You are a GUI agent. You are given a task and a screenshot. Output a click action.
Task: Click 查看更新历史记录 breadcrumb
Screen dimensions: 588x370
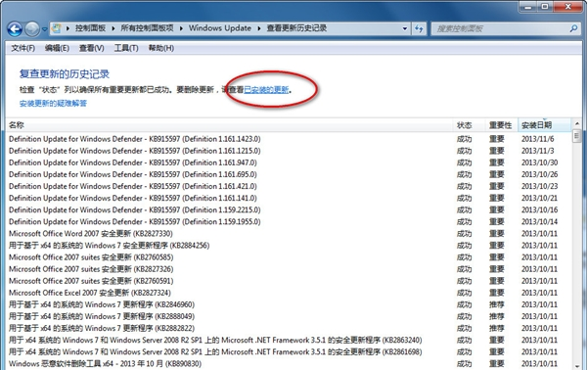point(296,28)
